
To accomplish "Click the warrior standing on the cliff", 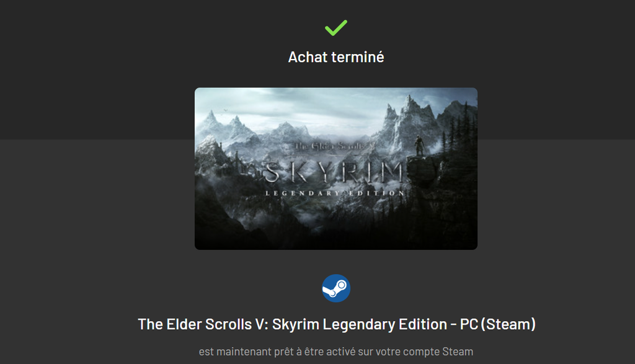I will [419, 146].
